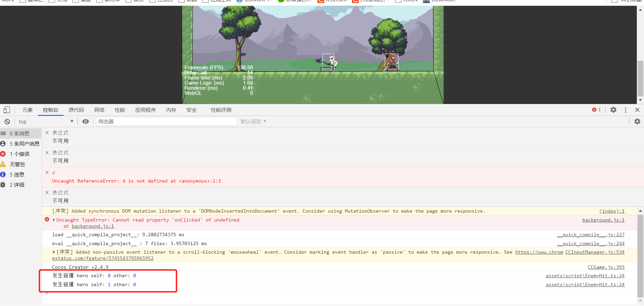Open the DevTools more options menu
This screenshot has width=644, height=306.
tap(626, 110)
